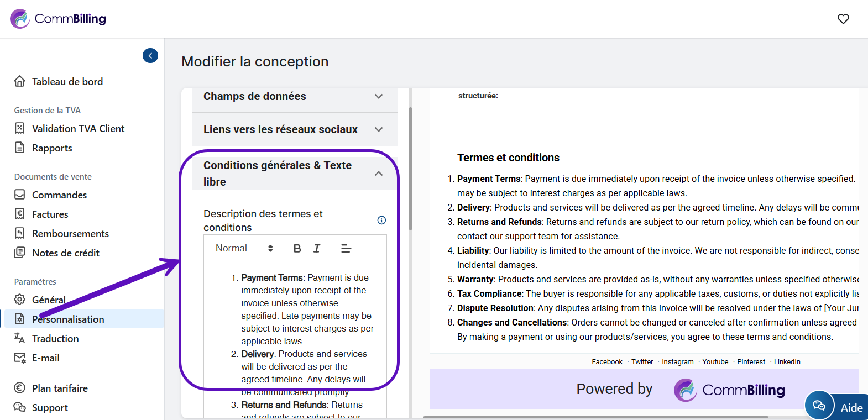The height and width of the screenshot is (420, 868).
Task: Click the info icon beside description label
Action: (x=381, y=220)
